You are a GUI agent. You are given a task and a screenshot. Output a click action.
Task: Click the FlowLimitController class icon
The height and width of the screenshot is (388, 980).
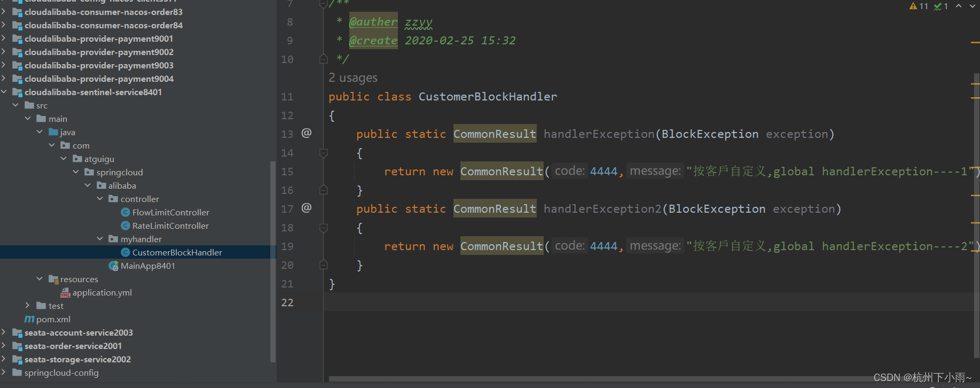click(x=126, y=212)
